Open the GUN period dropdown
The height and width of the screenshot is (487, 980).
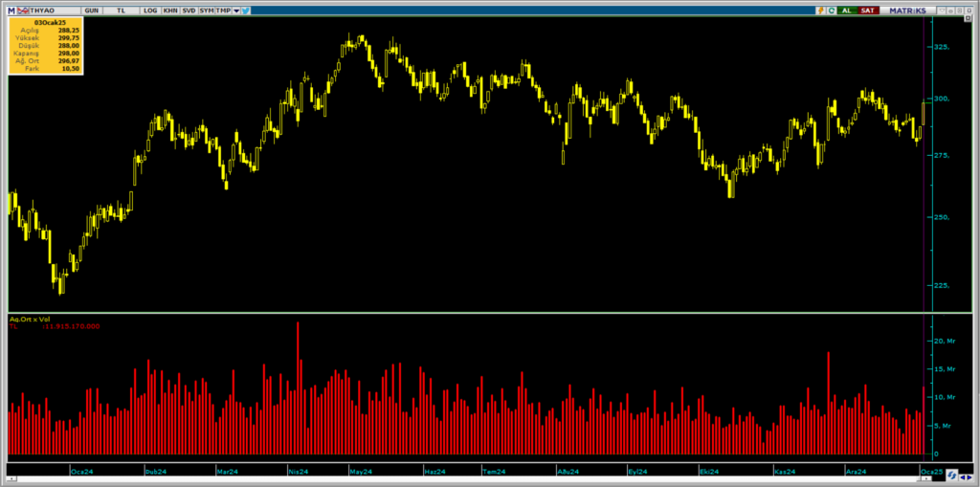(x=91, y=10)
